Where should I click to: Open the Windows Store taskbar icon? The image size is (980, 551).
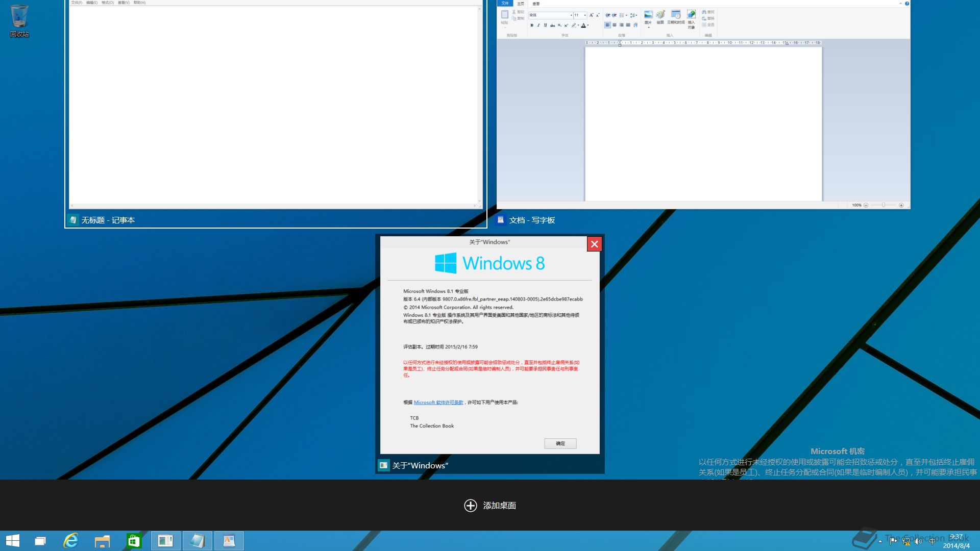134,541
